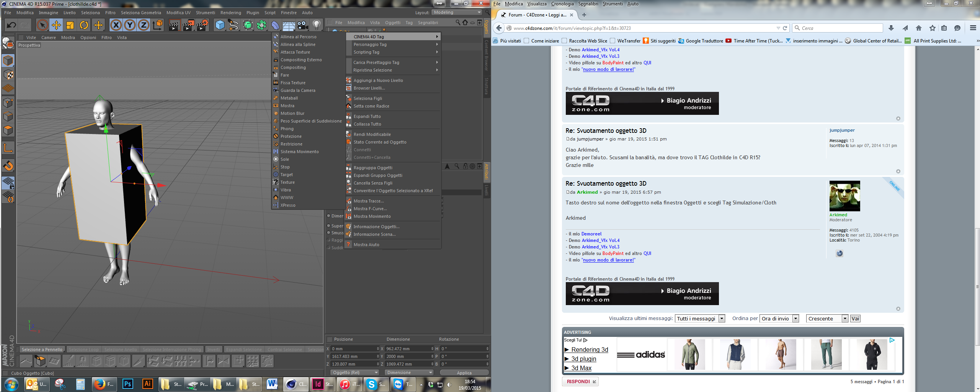Viewport: 980px width, 392px height.
Task: Expand the Scripting Tag submenu
Action: [x=393, y=52]
